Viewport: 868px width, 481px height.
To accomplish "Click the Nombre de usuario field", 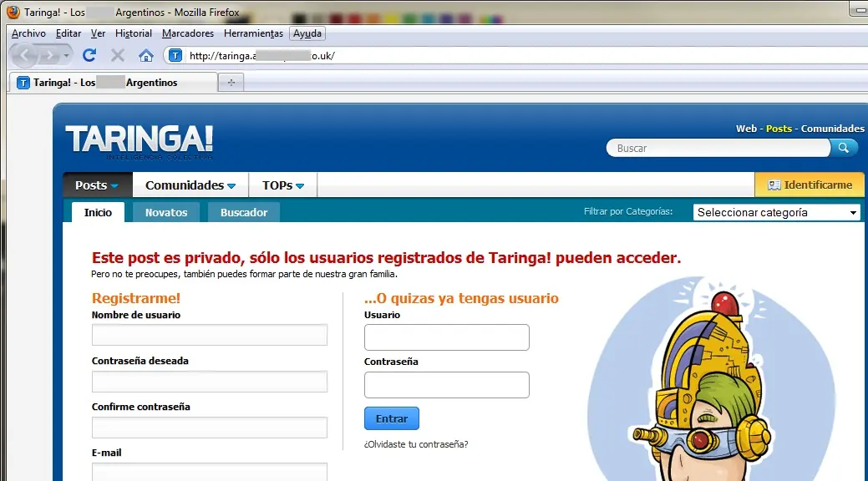I will click(209, 335).
